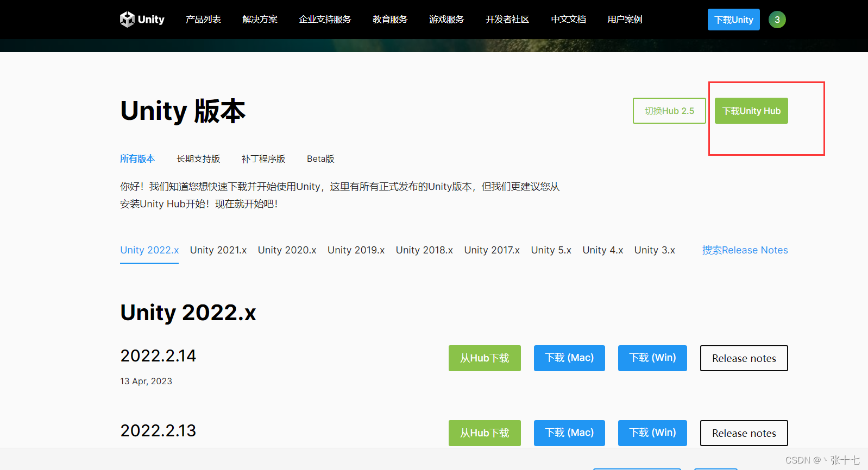Open the 企业支持服务 menu

[325, 20]
